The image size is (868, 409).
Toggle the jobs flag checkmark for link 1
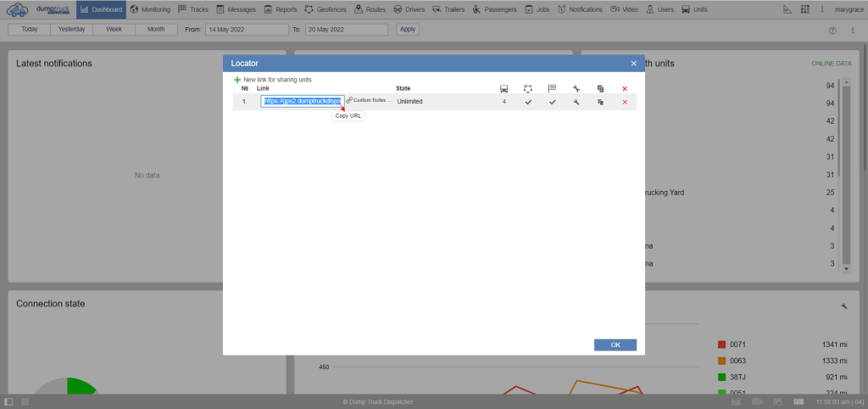(x=552, y=102)
